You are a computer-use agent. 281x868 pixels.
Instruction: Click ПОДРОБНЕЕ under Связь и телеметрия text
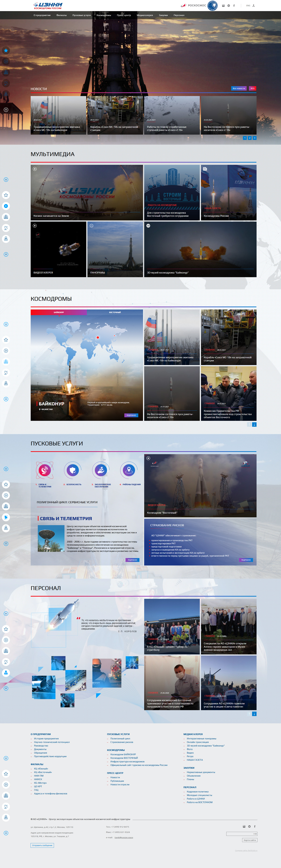pos(132,560)
